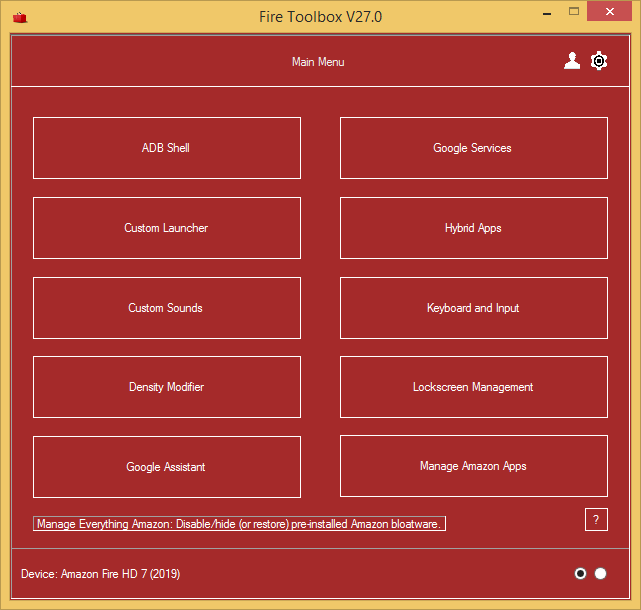This screenshot has width=641, height=610.
Task: Open the ADB Shell tool
Action: 167,148
